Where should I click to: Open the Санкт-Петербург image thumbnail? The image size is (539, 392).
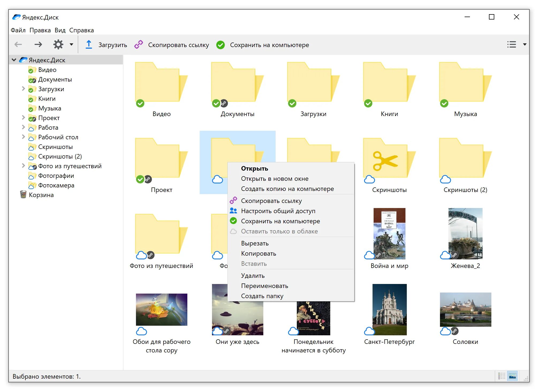pyautogui.click(x=389, y=309)
